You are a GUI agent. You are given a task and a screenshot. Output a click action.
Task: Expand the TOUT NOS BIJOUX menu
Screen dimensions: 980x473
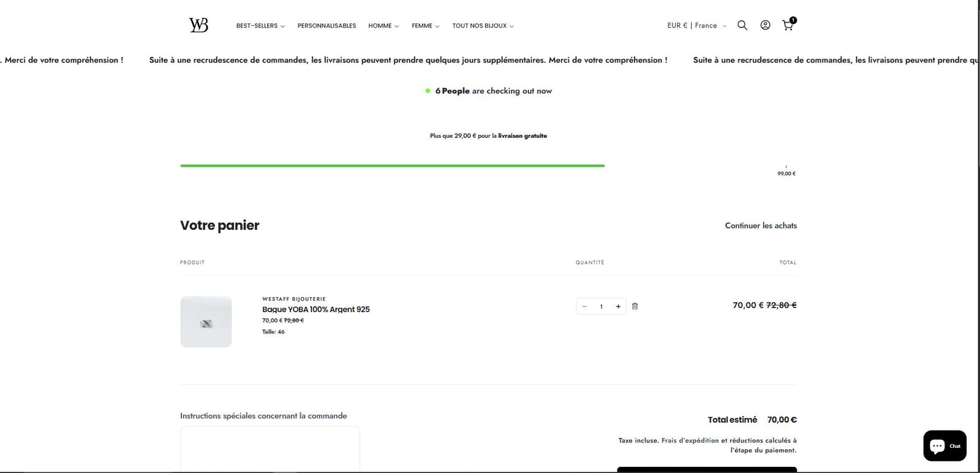(x=483, y=26)
